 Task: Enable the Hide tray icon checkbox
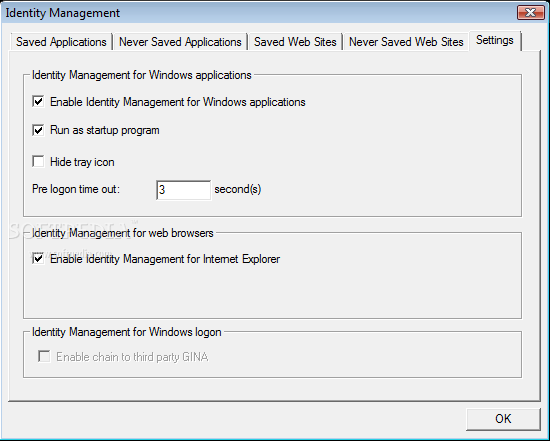pos(38,162)
